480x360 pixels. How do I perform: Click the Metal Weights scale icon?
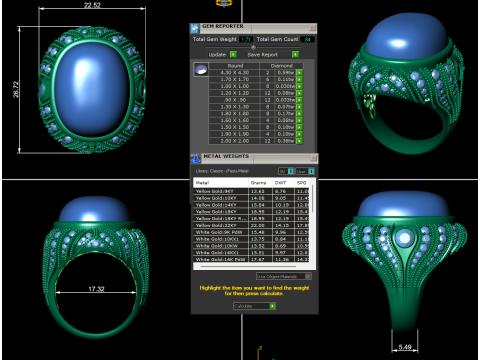pyautogui.click(x=196, y=158)
